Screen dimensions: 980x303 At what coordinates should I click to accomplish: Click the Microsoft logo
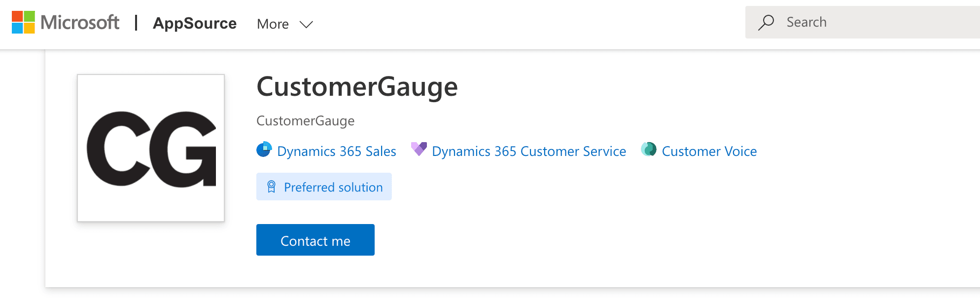point(66,23)
